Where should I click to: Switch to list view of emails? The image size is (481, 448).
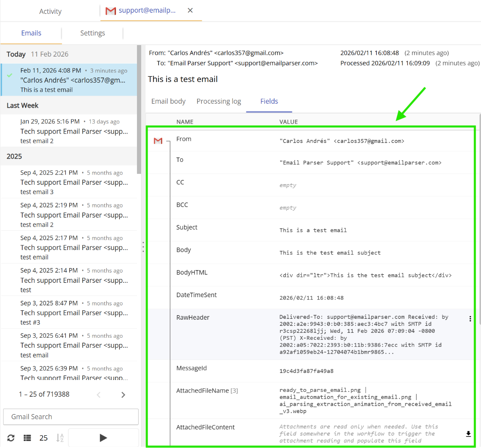pyautogui.click(x=27, y=438)
